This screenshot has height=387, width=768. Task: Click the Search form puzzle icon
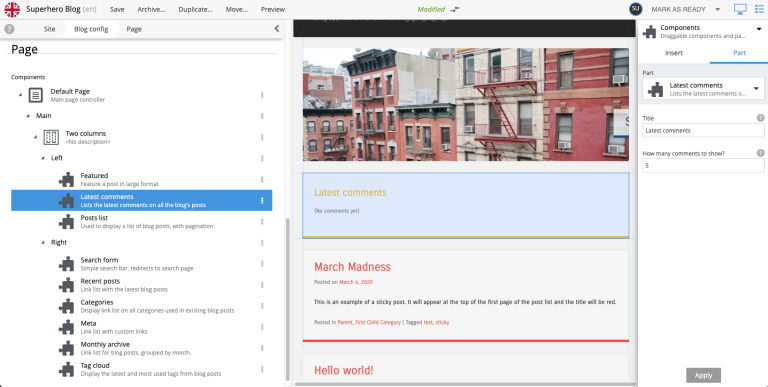click(x=66, y=264)
